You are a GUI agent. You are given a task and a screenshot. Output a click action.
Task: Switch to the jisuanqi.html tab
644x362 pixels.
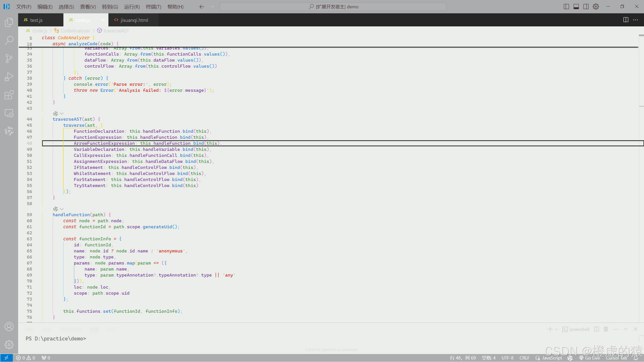pyautogui.click(x=134, y=20)
